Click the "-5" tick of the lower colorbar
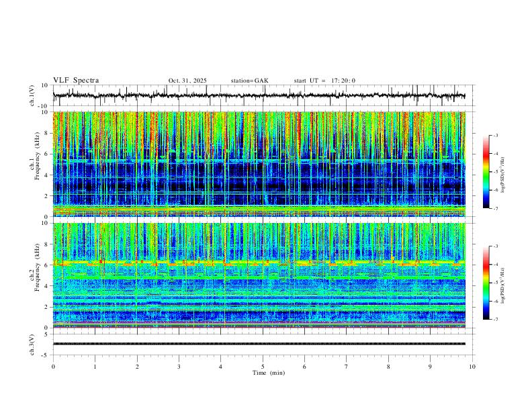Image resolution: width=532 pixels, height=411 pixels. [x=496, y=283]
